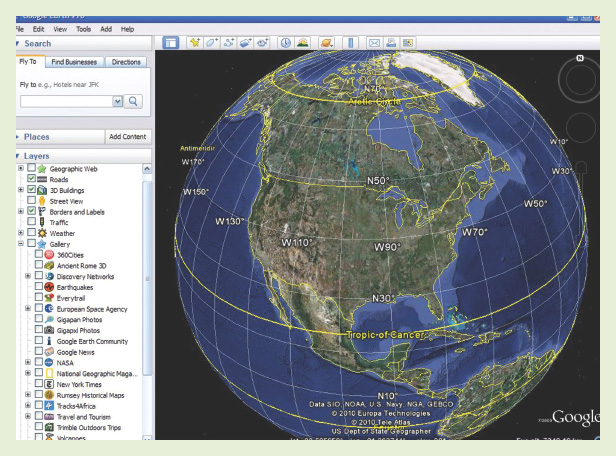Uncheck the Roads layer
This screenshot has height=456, width=616.
tap(32, 179)
